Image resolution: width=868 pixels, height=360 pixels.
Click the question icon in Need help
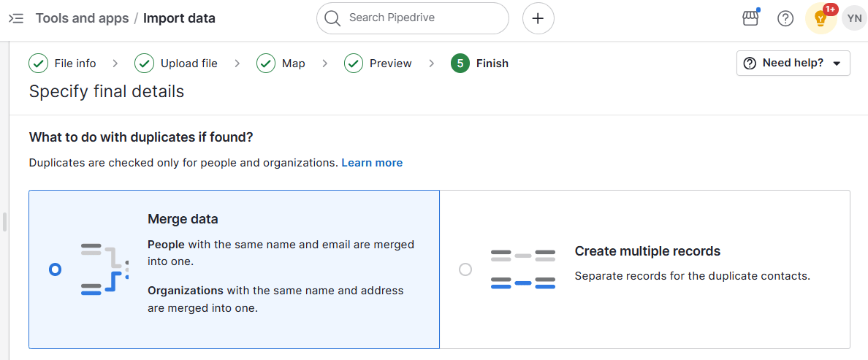(x=750, y=64)
